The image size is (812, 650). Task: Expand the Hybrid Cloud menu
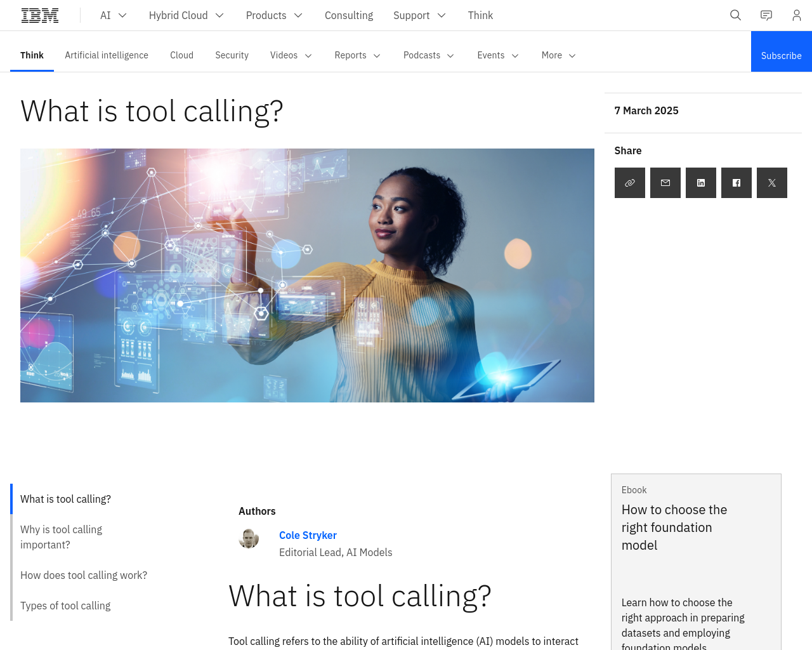pos(187,15)
